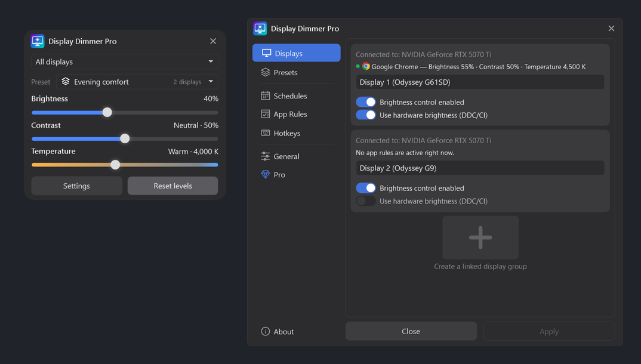Click the Brightness slider handle
The image size is (641, 364).
click(107, 112)
